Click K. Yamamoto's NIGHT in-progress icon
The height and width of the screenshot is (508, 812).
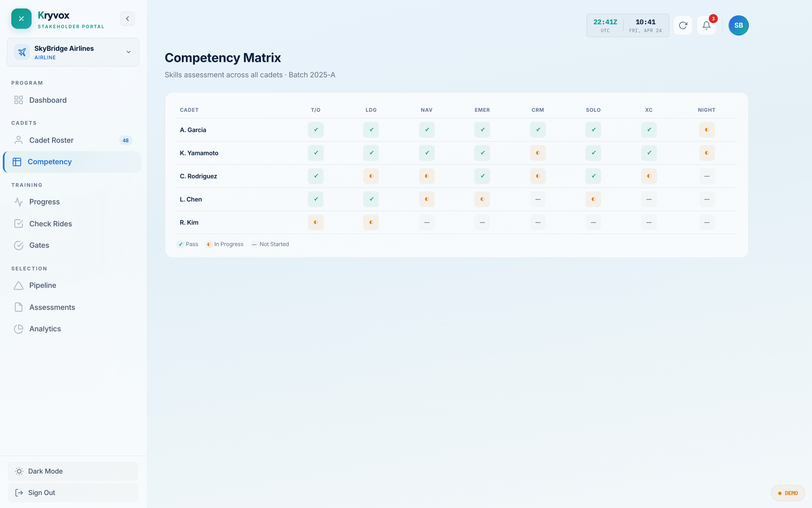click(707, 153)
